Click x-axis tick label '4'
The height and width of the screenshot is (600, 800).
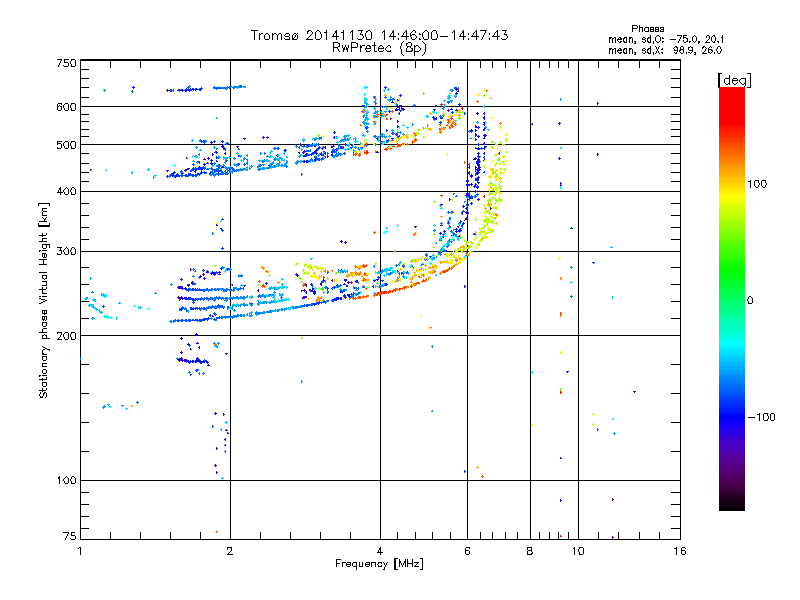[x=380, y=551]
